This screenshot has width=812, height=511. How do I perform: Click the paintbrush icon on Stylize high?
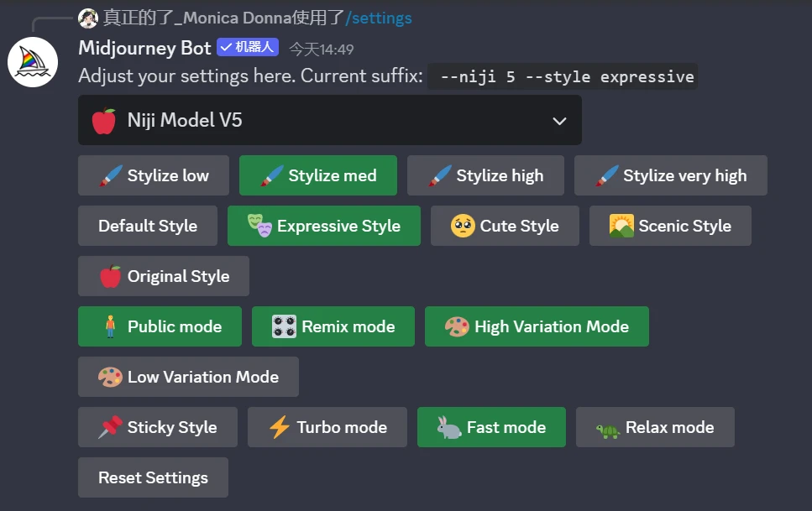click(440, 175)
